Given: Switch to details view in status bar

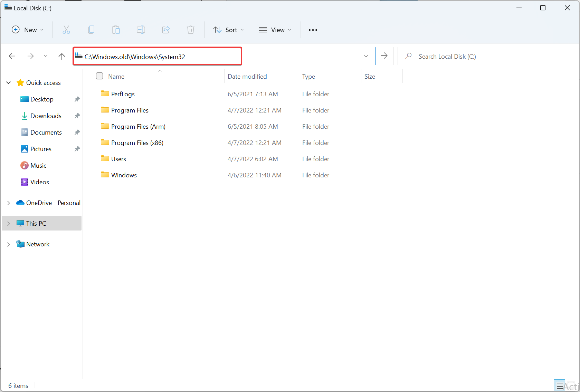Looking at the screenshot, I should 560,385.
